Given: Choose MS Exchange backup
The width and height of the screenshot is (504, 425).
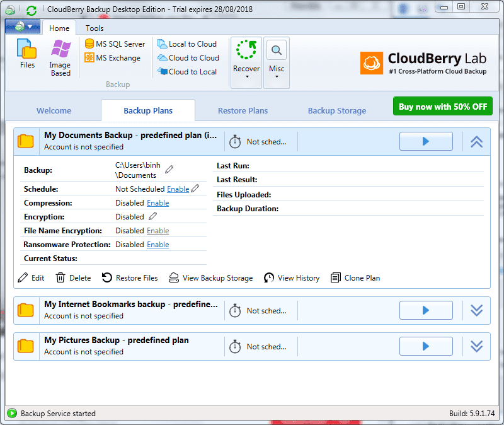Looking at the screenshot, I should point(113,58).
